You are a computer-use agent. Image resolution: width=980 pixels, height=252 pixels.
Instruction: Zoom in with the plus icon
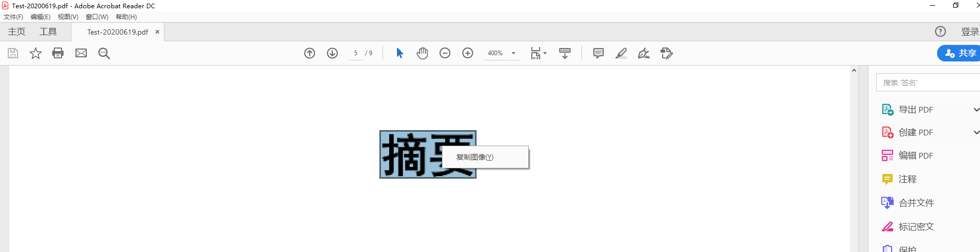(x=468, y=53)
